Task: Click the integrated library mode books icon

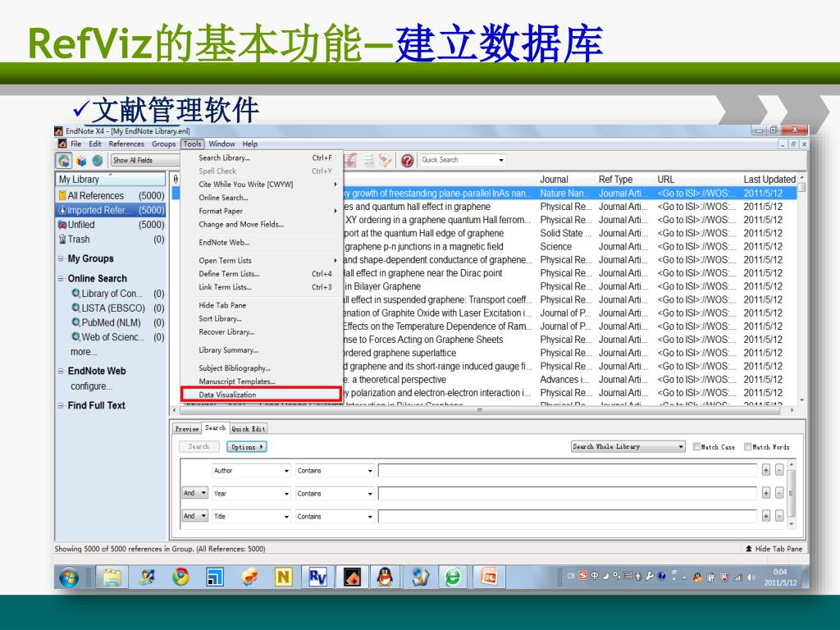Action: click(x=81, y=161)
